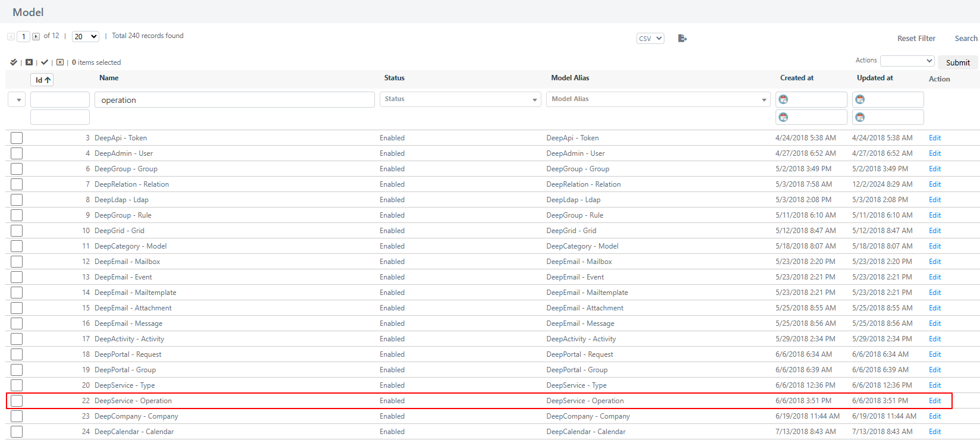Open the Actions dropdown

point(907,61)
